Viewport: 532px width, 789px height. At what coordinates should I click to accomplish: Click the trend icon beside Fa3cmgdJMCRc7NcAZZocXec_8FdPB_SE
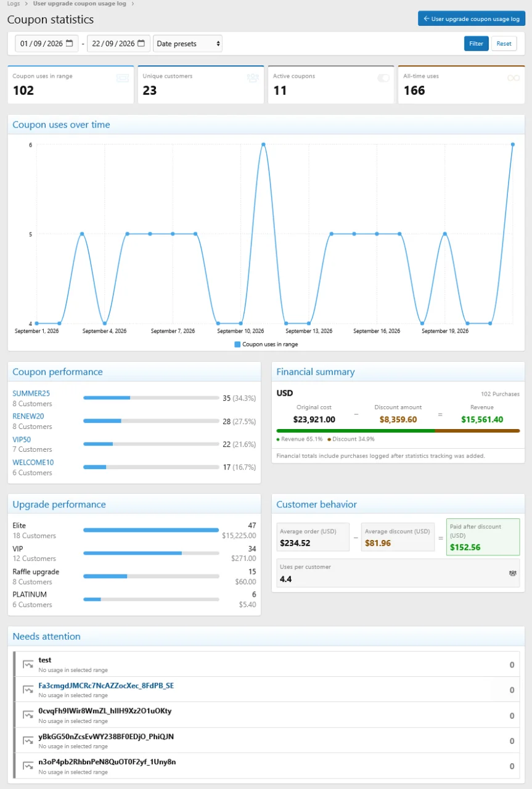[x=28, y=690]
